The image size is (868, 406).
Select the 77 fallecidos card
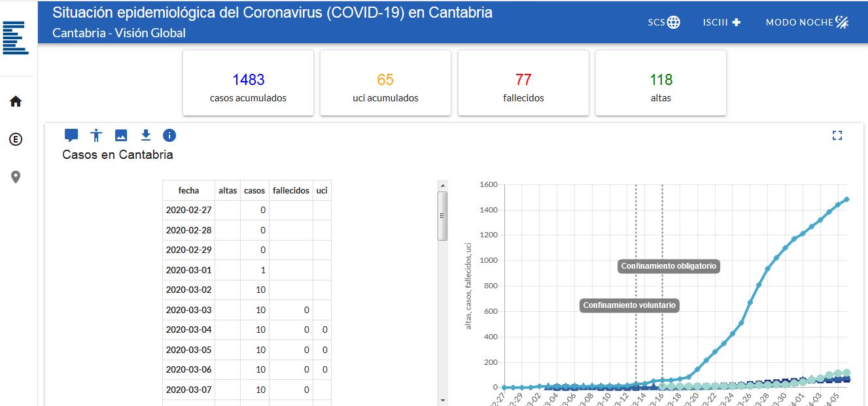(523, 83)
